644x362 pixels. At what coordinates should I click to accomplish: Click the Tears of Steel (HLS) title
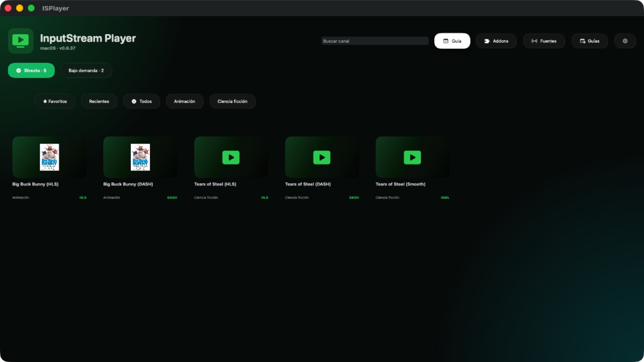tap(215, 184)
